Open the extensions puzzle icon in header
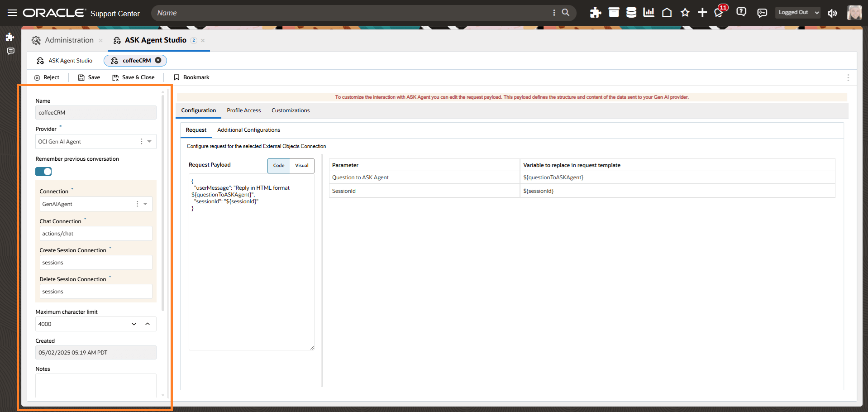The image size is (868, 412). [596, 13]
